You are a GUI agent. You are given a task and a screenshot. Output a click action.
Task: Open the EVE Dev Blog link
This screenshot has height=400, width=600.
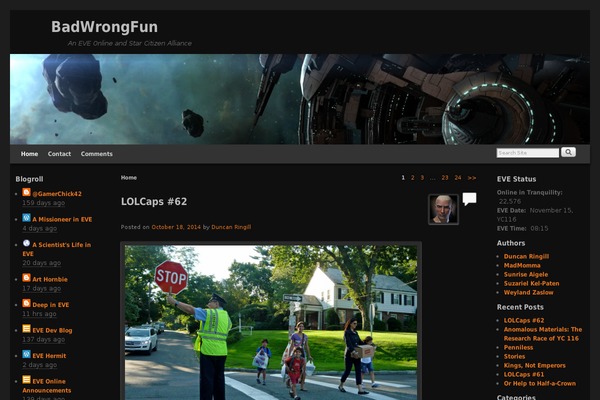coord(52,330)
